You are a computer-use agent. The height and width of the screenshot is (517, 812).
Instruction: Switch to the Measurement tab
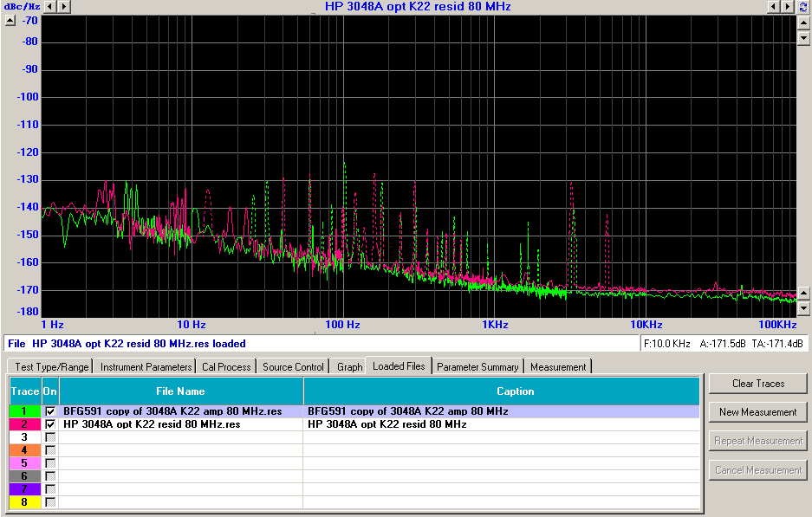click(x=558, y=367)
